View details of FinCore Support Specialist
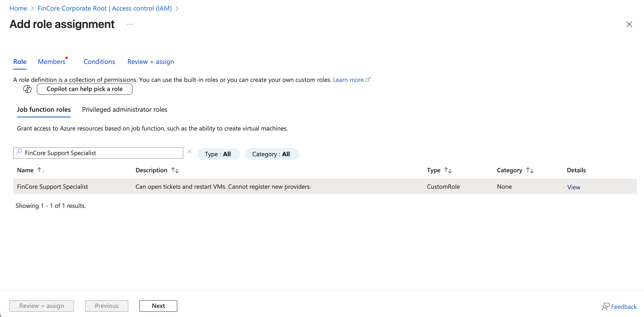This screenshot has width=644, height=317. point(574,187)
